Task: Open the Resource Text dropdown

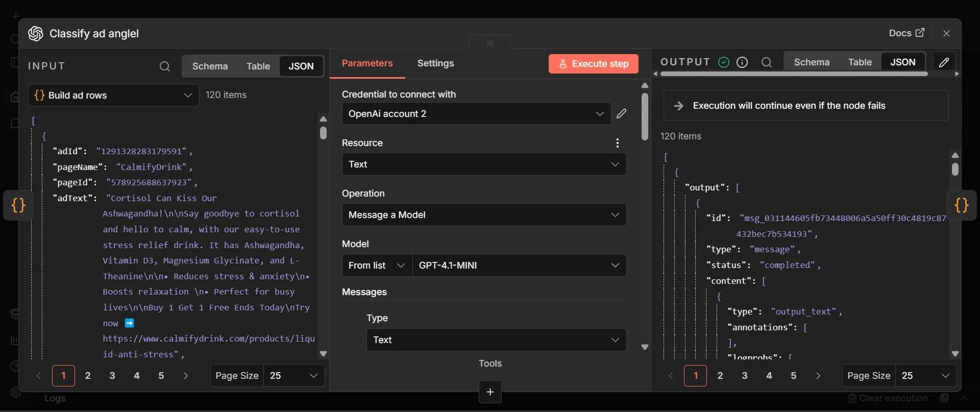Action: pos(484,164)
